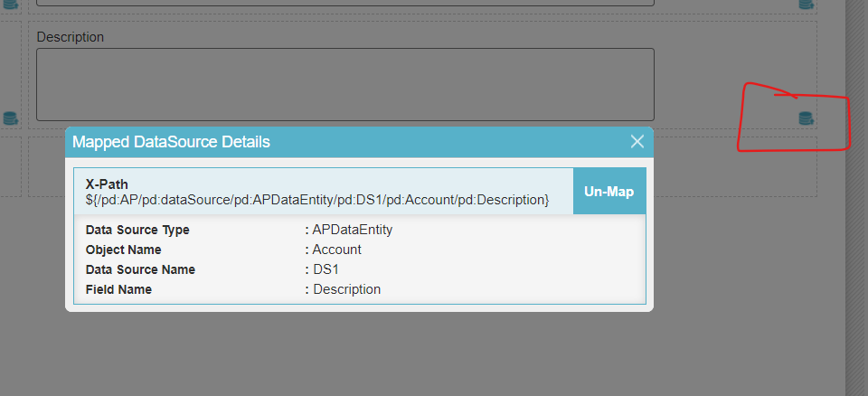Screen dimensions: 868x396
Task: Click the Data Source Type label
Action: click(x=137, y=230)
